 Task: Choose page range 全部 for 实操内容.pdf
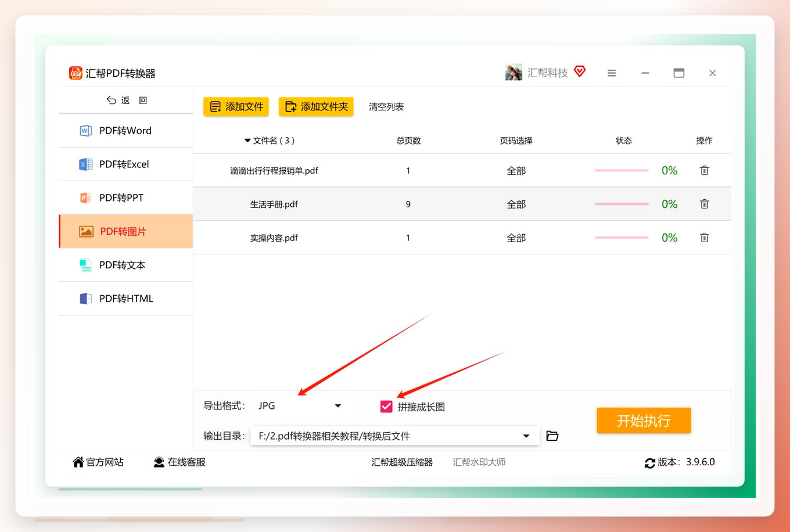[516, 238]
